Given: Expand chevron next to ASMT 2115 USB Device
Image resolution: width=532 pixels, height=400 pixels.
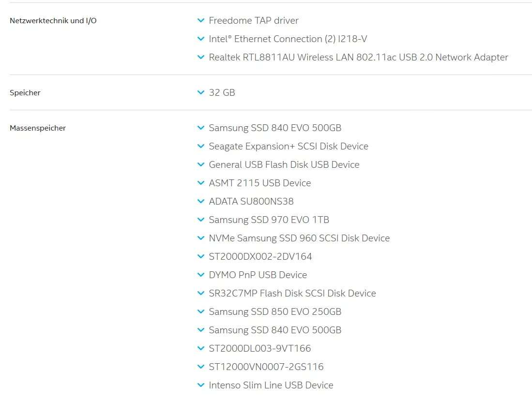Looking at the screenshot, I should point(201,183).
